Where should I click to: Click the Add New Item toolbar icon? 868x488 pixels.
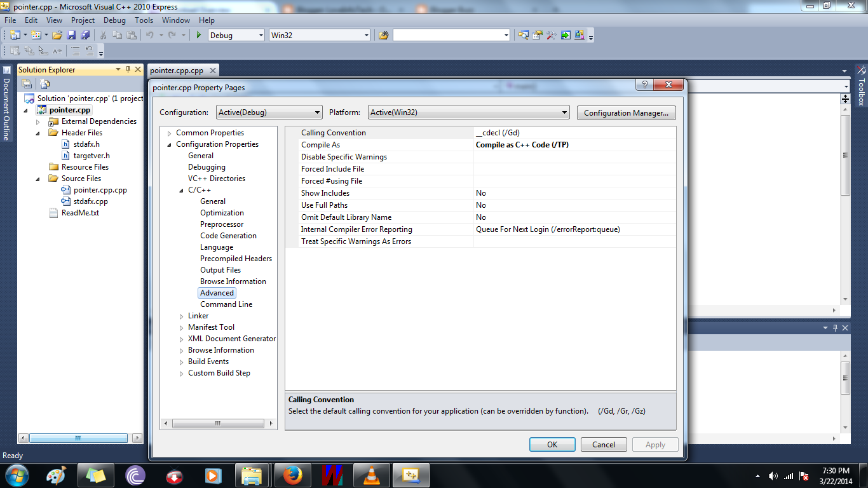click(36, 36)
